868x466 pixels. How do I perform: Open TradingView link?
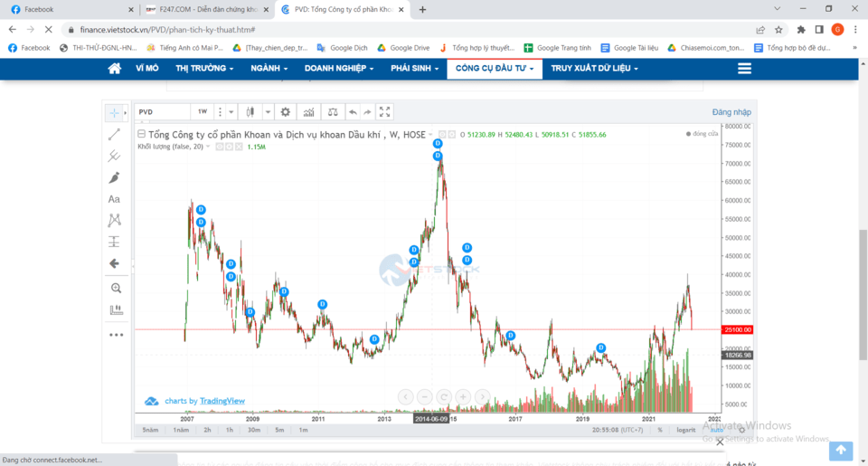tap(222, 401)
